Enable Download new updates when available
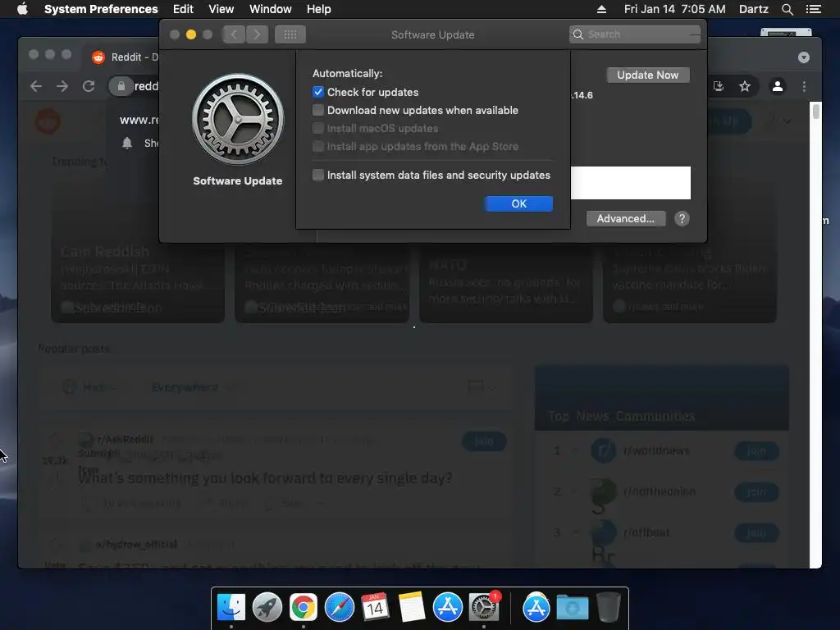 pos(318,111)
